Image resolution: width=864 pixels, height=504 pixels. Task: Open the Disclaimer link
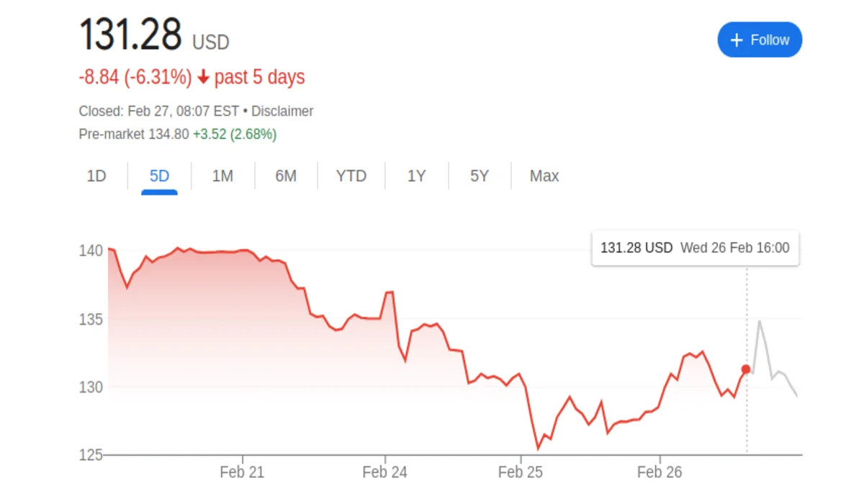pos(282,112)
